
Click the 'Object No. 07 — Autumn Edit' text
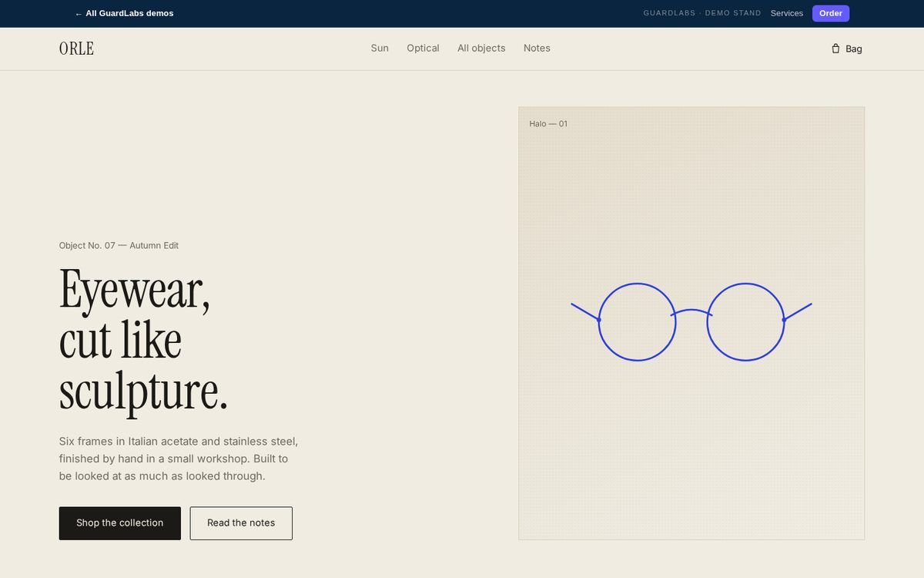tap(119, 246)
